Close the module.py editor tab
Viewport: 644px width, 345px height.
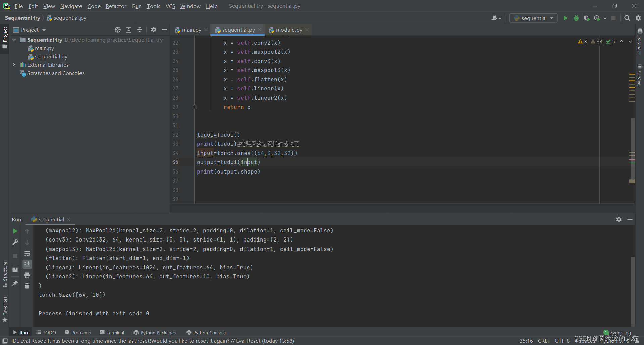tap(307, 30)
